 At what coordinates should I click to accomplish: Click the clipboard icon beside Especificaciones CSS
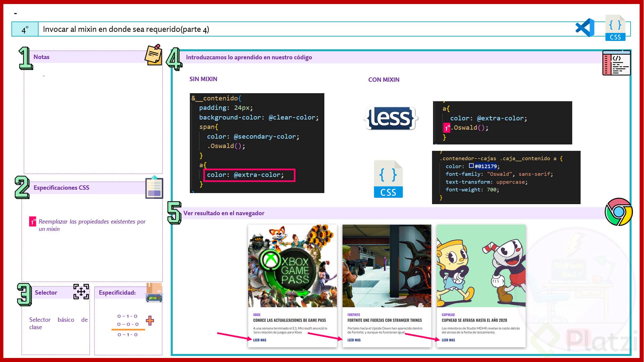154,187
